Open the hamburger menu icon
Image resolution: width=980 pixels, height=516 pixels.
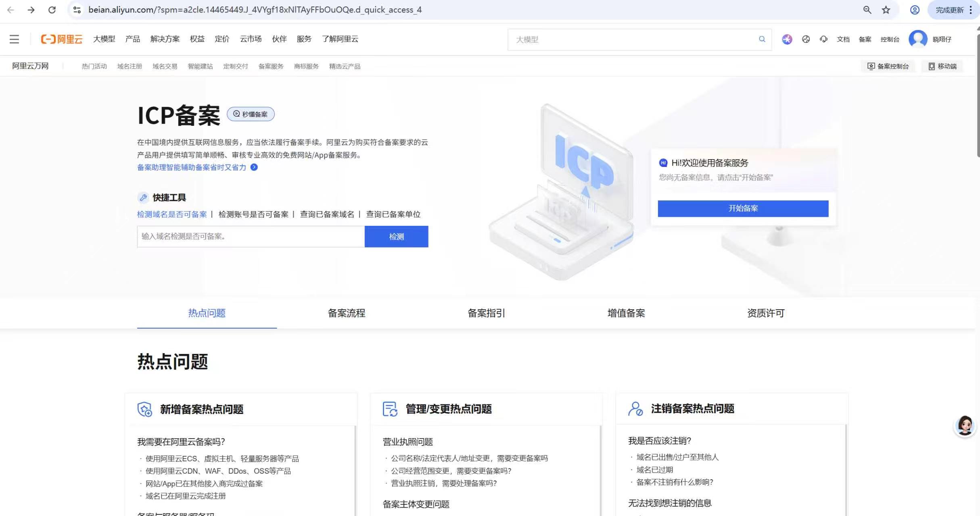tap(15, 39)
